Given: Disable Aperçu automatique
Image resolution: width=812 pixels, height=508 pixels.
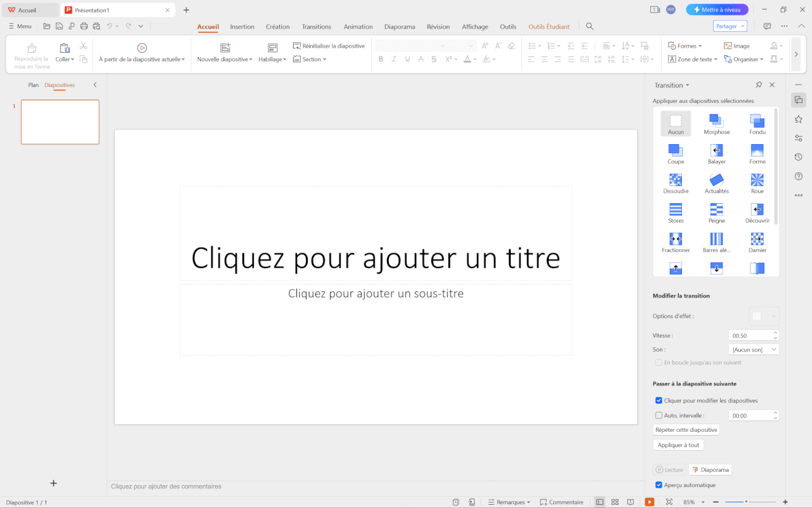Looking at the screenshot, I should coord(658,485).
